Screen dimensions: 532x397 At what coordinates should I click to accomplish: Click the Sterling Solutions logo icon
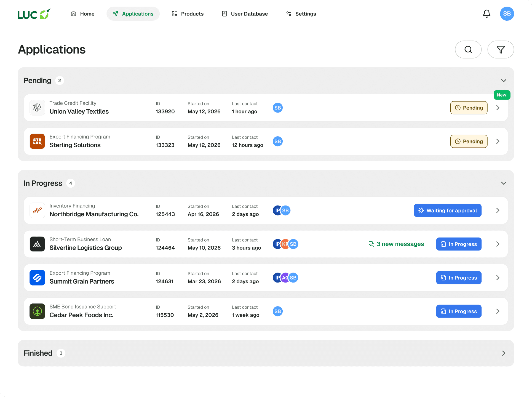click(x=37, y=141)
